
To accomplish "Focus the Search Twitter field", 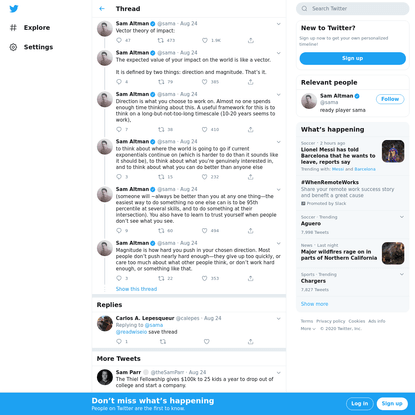I will [x=353, y=9].
